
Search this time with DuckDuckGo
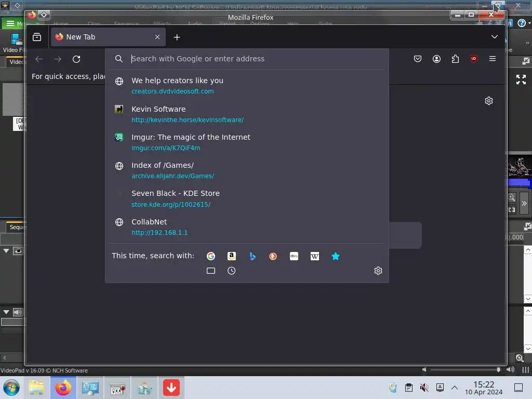point(273,256)
